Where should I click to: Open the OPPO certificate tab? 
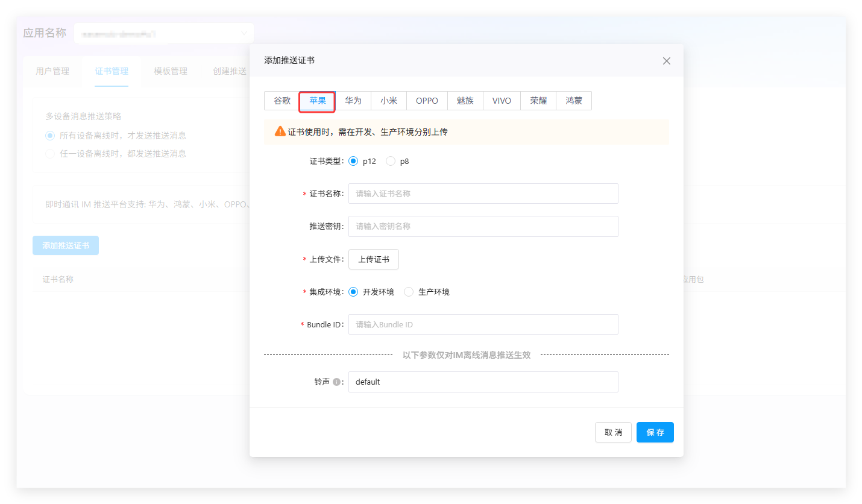coord(427,101)
